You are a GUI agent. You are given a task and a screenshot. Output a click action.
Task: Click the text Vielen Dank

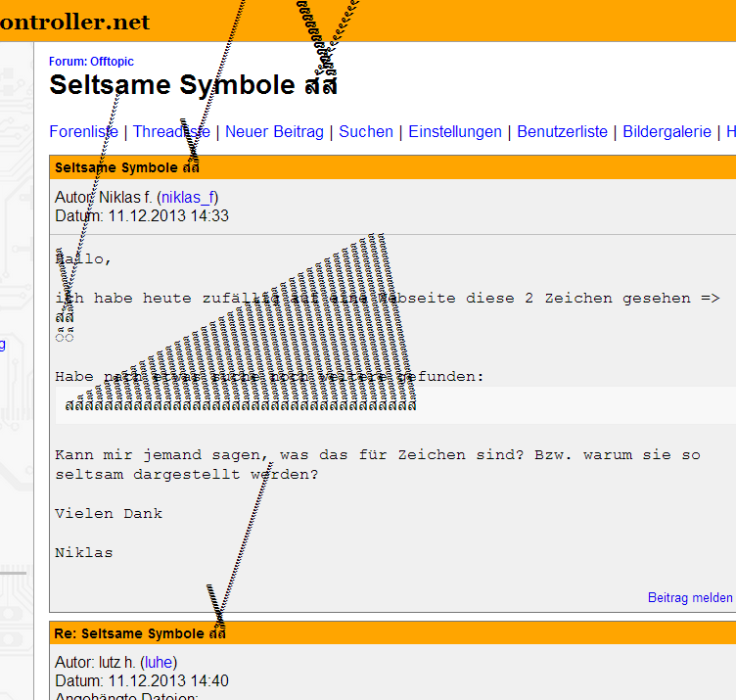(109, 514)
